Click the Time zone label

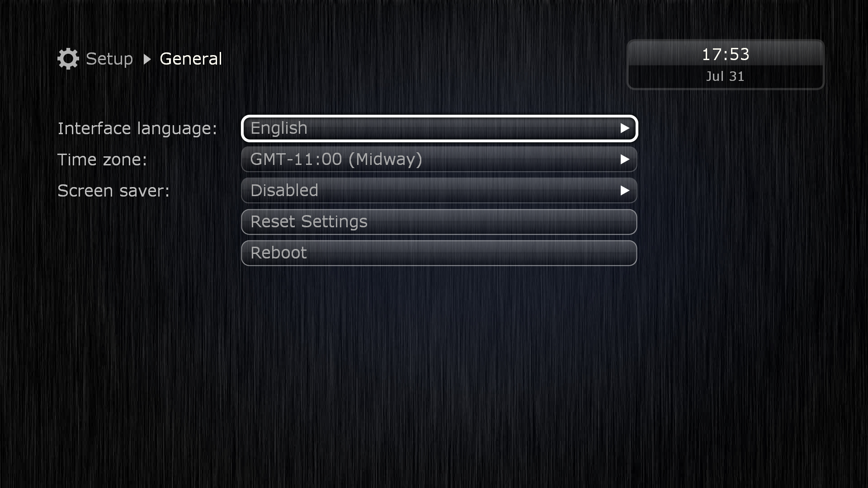[x=102, y=160]
